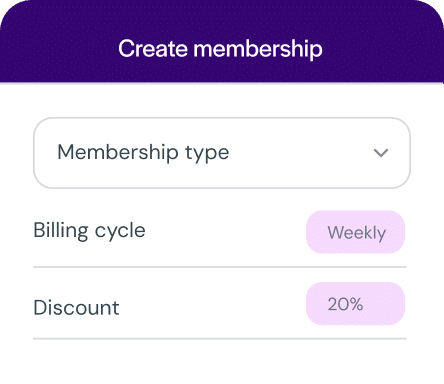Viewport: 444px width, 384px height.
Task: Click inside the rounded Membership type box
Action: point(222,153)
